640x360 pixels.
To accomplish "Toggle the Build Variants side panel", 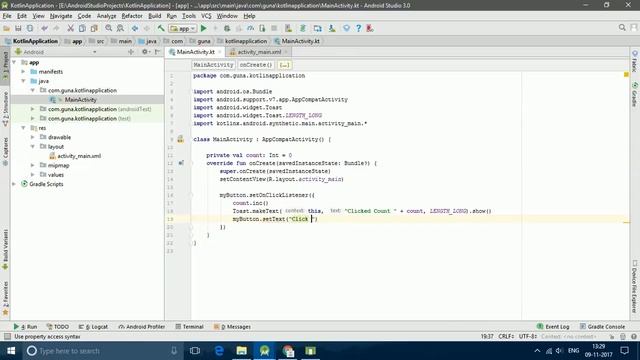I will pyautogui.click(x=5, y=249).
